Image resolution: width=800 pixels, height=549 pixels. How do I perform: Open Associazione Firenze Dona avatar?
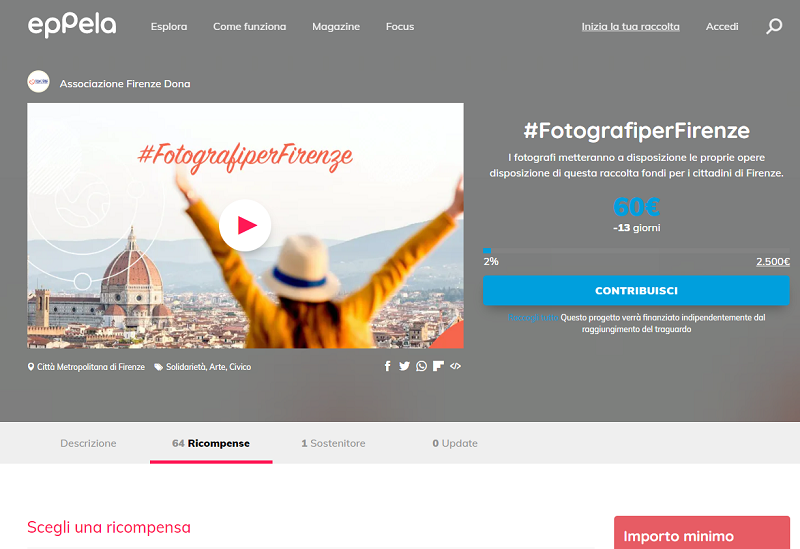tap(38, 82)
